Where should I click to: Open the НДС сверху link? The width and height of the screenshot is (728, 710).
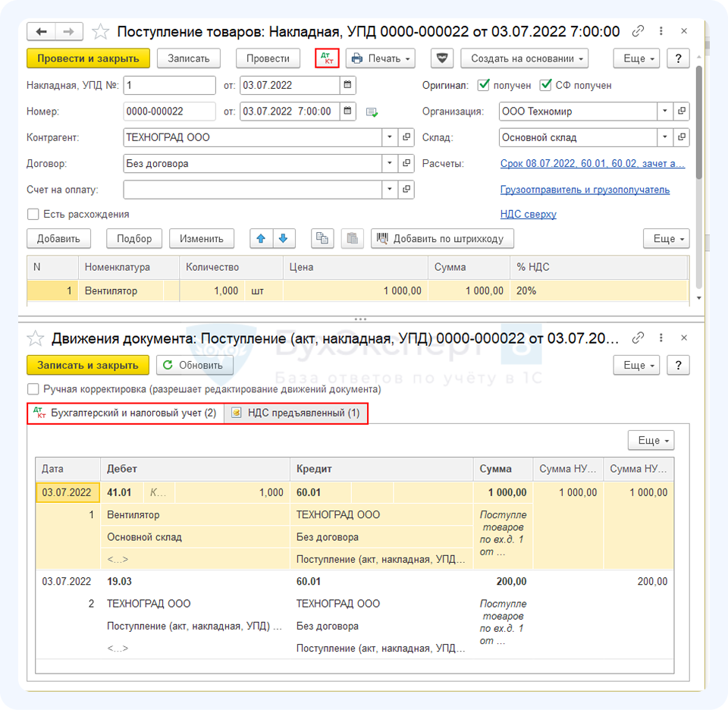click(528, 214)
